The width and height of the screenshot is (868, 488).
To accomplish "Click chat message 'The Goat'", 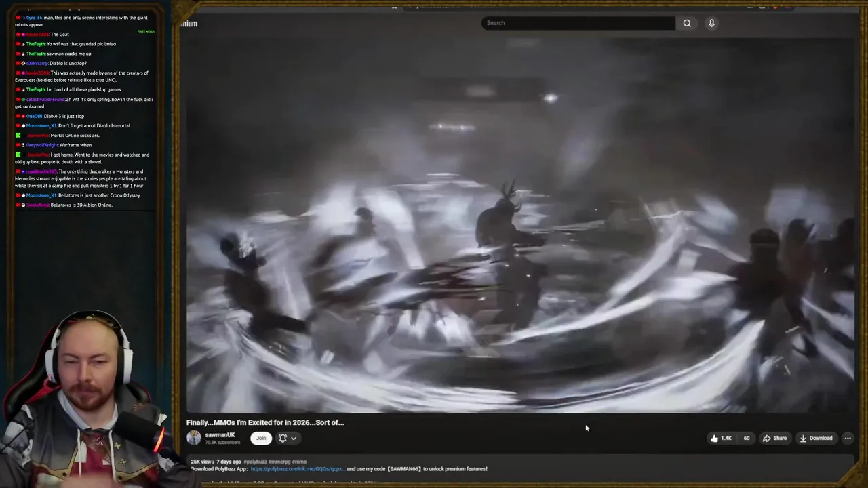I will pyautogui.click(x=60, y=34).
